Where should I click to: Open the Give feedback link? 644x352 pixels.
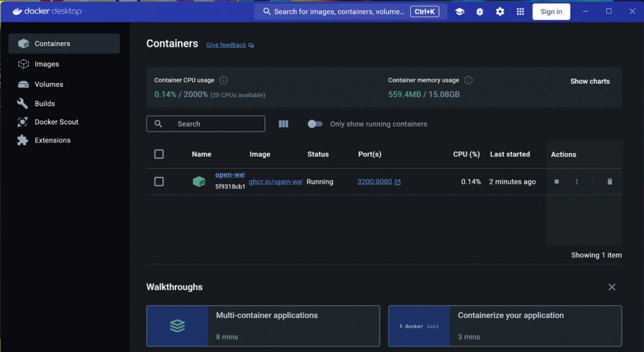coord(226,45)
